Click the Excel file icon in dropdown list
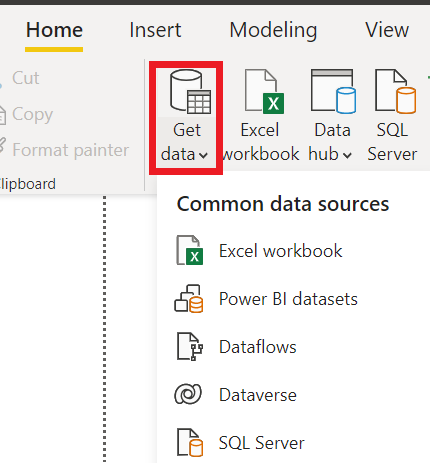430x463 pixels. click(x=189, y=250)
